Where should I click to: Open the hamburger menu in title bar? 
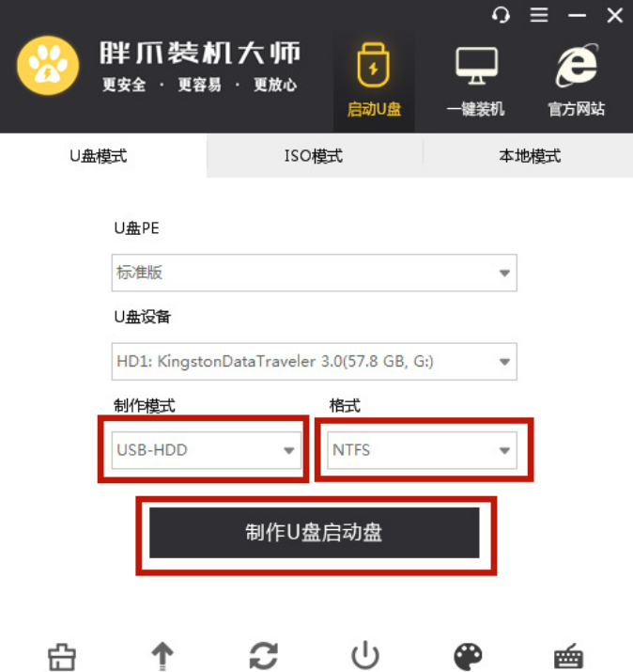[x=539, y=15]
